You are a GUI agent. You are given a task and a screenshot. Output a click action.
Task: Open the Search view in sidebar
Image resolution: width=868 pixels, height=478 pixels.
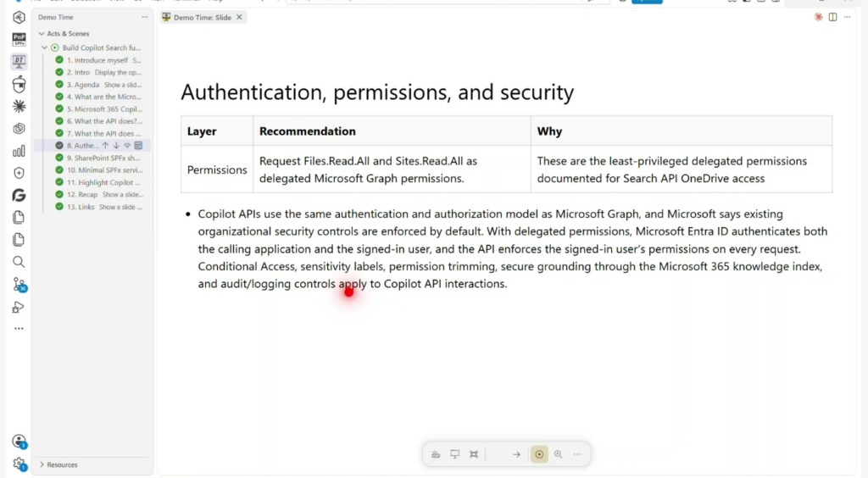point(19,262)
